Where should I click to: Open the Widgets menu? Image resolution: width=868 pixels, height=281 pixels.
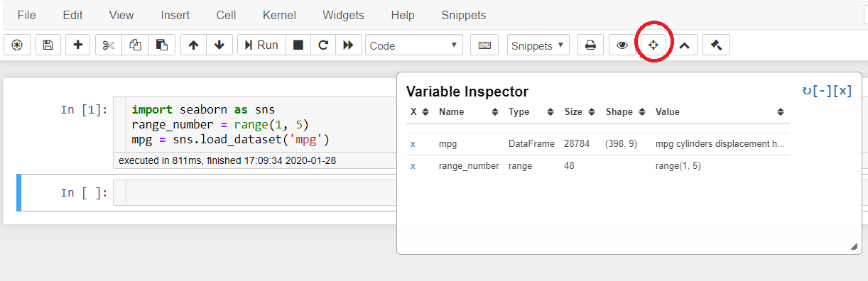[343, 15]
